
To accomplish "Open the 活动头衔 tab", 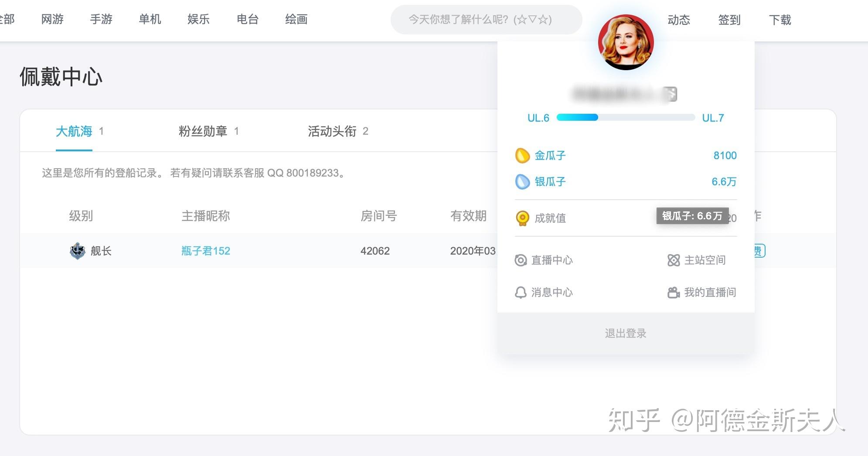I will [332, 131].
